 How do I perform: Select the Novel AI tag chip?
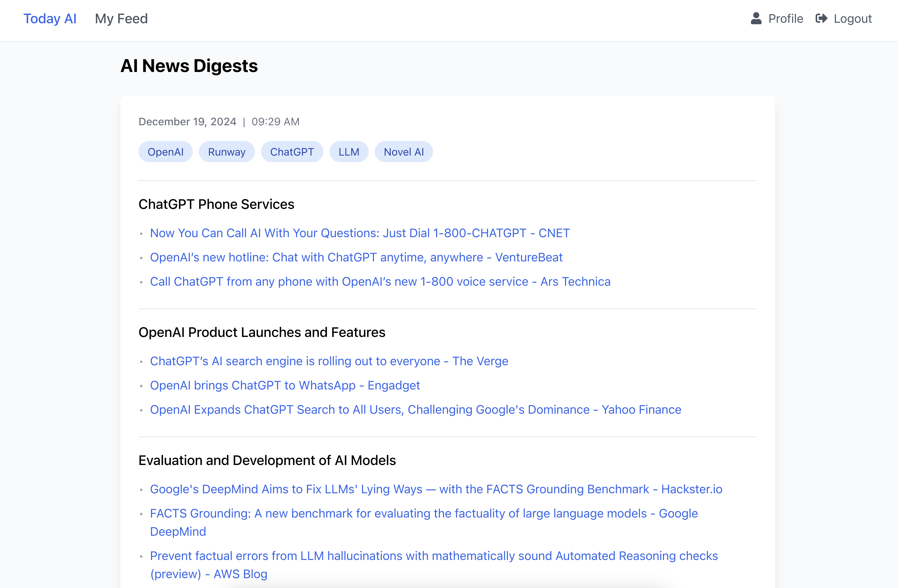pyautogui.click(x=403, y=152)
